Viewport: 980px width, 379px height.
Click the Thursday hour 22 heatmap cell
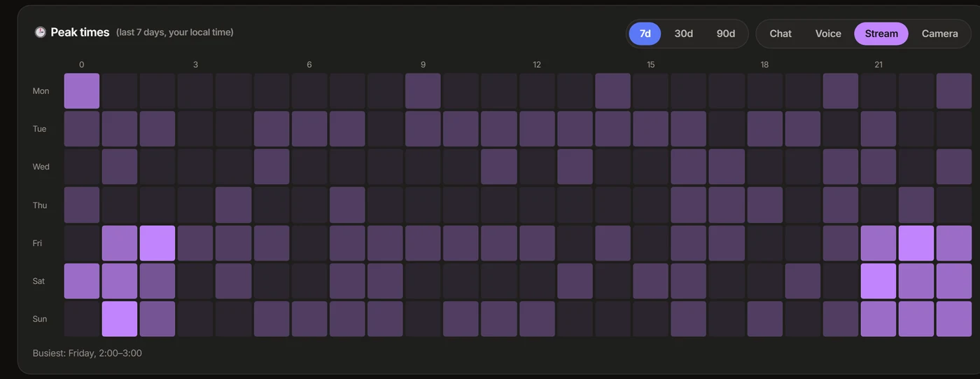click(x=916, y=205)
